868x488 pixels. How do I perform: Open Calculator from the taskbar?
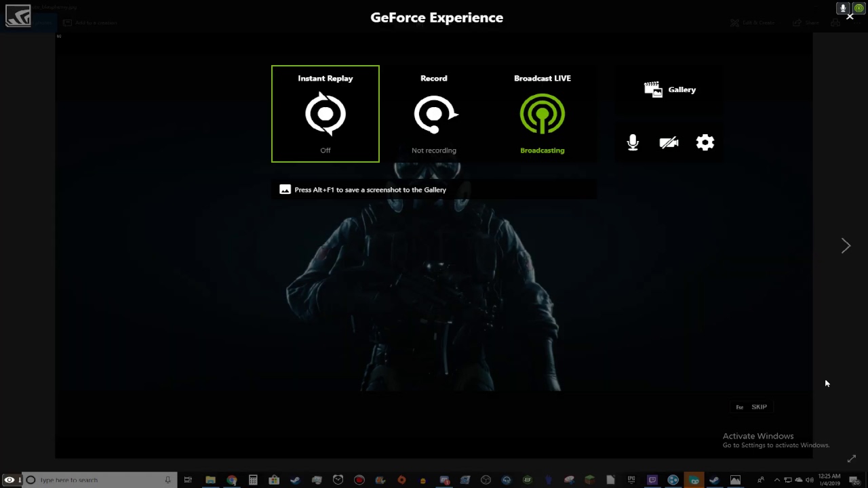click(253, 480)
